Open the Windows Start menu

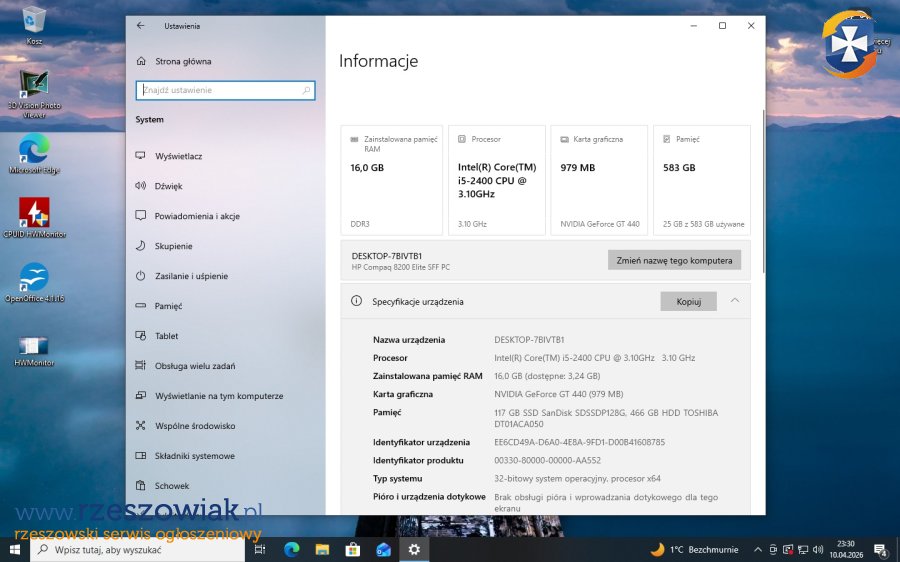click(x=15, y=550)
